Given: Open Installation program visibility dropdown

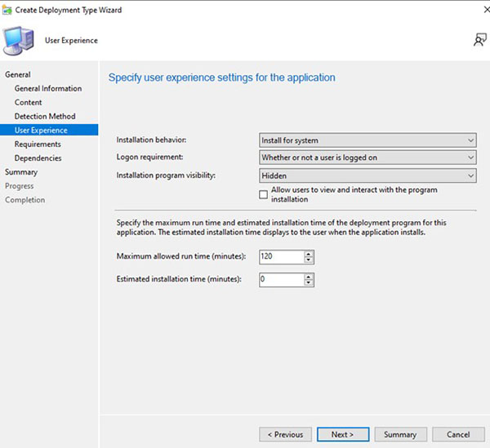Looking at the screenshot, I should [x=367, y=175].
